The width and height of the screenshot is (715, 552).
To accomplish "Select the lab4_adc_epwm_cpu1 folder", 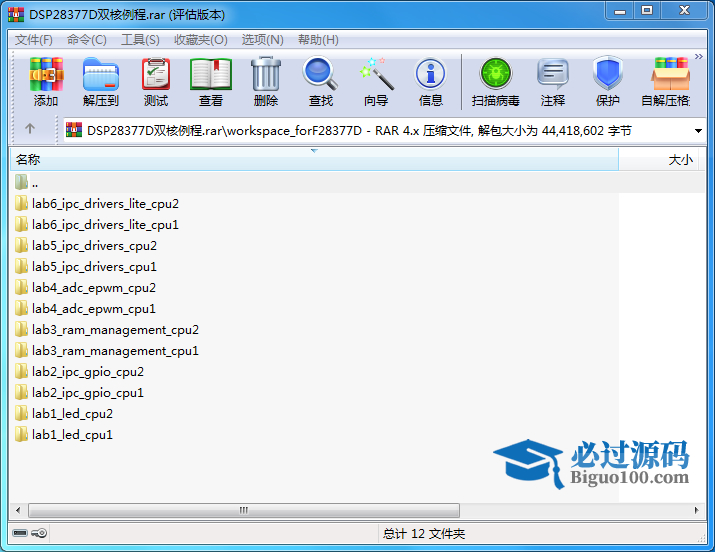I will click(94, 309).
